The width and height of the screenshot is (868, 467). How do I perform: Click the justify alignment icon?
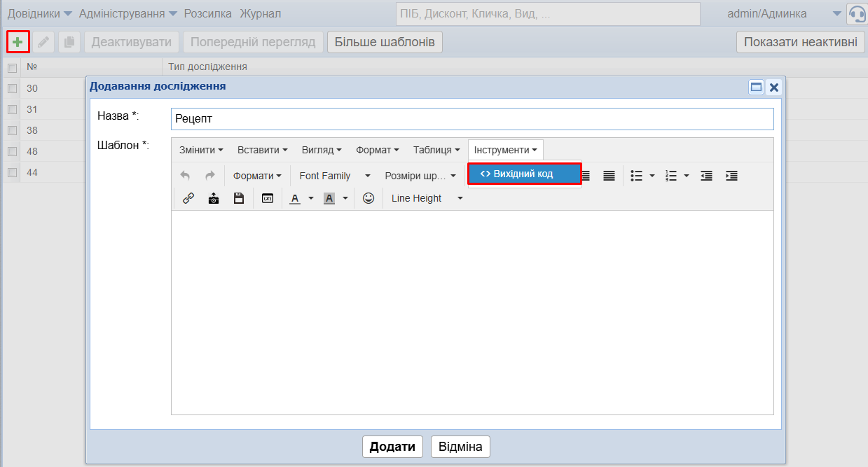coord(609,176)
